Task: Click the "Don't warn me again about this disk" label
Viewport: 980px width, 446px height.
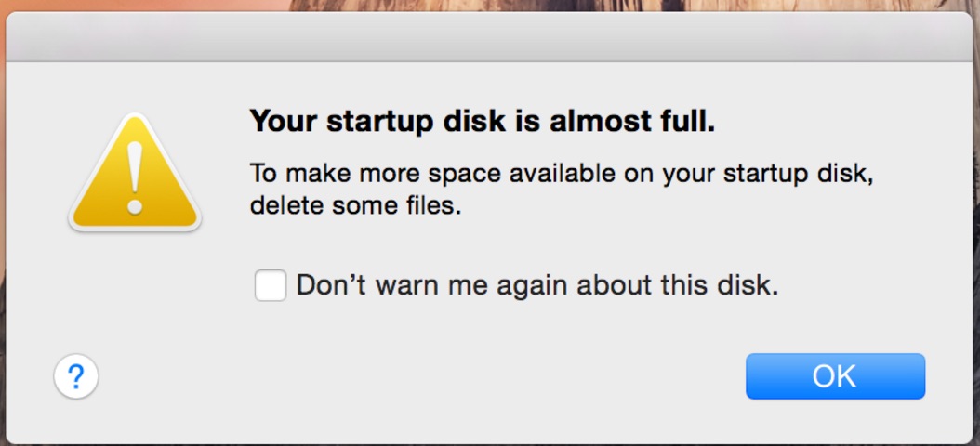Action: [x=537, y=285]
